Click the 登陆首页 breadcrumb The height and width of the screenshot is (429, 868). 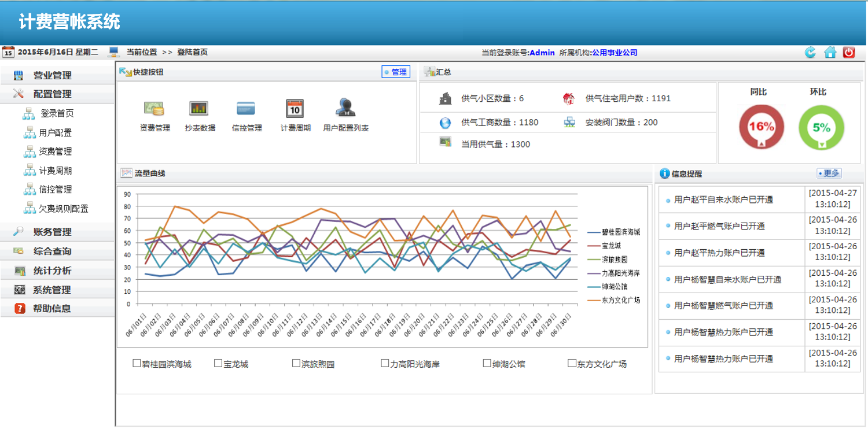(193, 52)
